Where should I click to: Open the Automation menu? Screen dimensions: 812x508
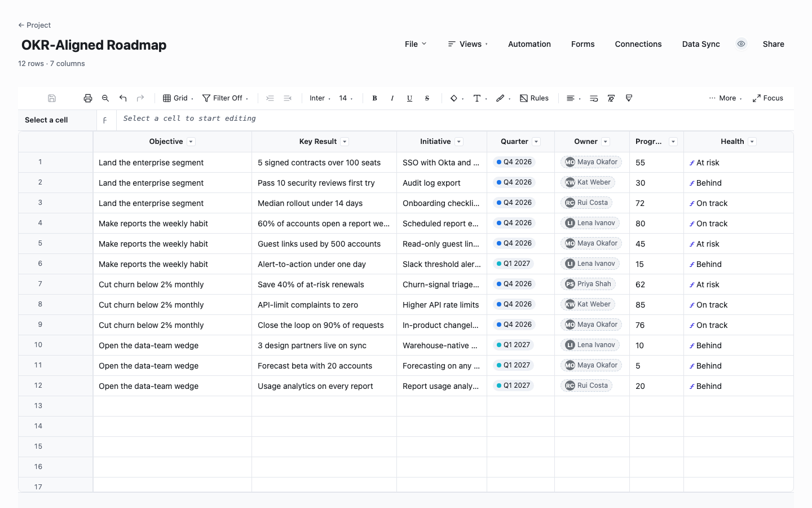click(x=529, y=44)
